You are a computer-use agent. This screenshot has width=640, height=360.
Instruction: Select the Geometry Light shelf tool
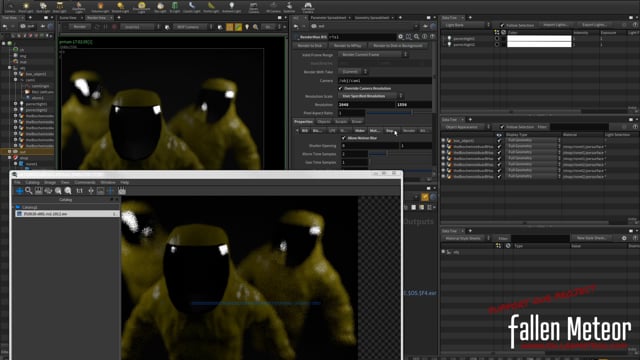pyautogui.click(x=79, y=7)
